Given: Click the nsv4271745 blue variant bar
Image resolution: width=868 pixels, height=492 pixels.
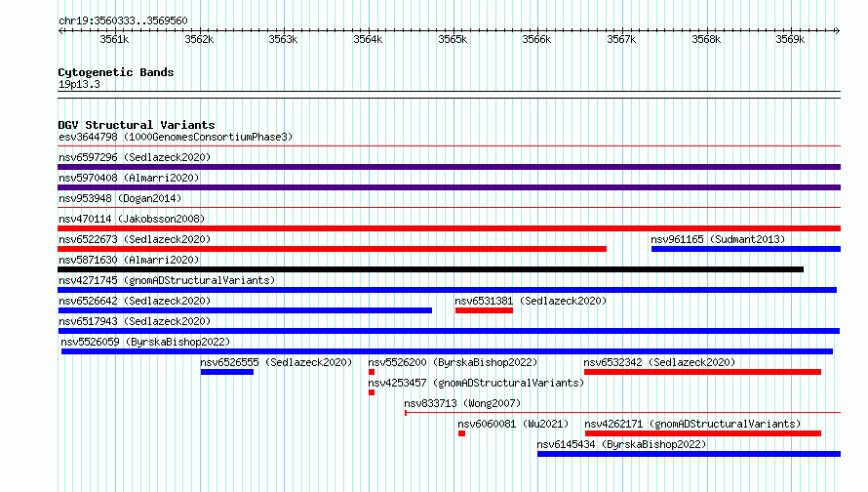Looking at the screenshot, I should (x=448, y=290).
